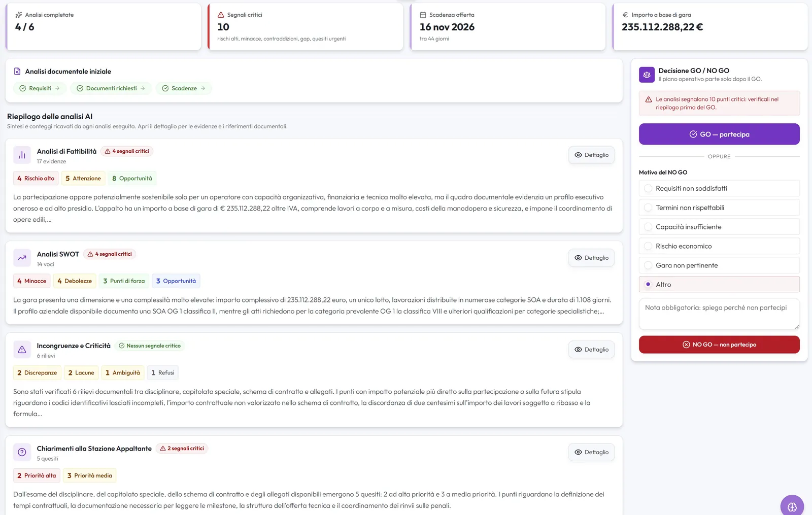Image resolution: width=812 pixels, height=515 pixels.
Task: Click the 3 Priorità media badge
Action: coord(90,475)
